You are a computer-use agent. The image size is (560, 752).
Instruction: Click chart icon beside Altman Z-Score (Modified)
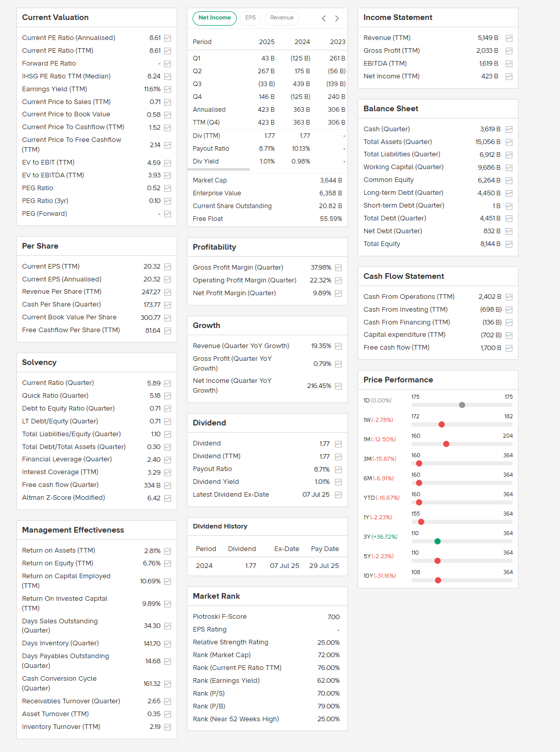click(168, 498)
